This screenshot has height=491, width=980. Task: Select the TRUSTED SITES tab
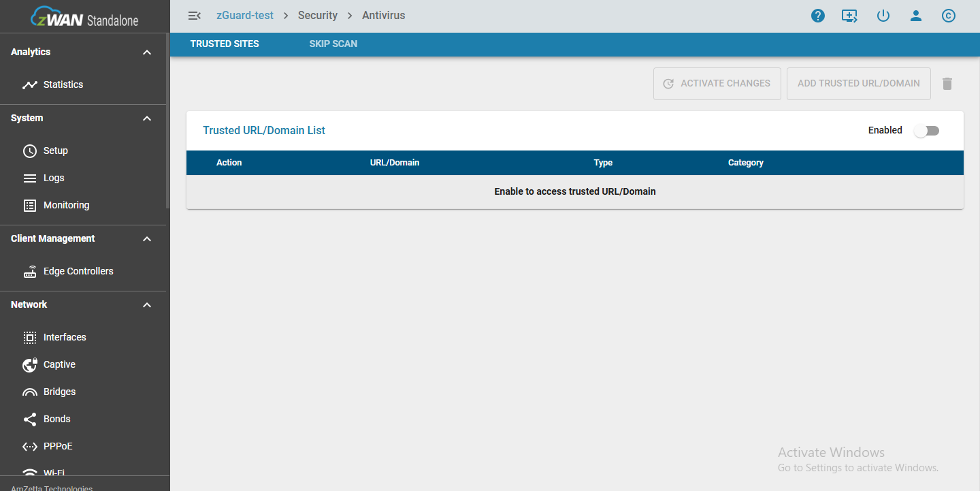pos(225,44)
